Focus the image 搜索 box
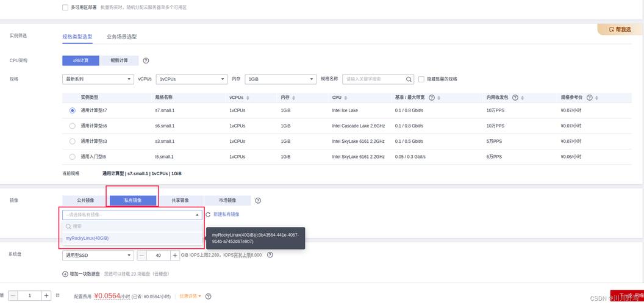The width and height of the screenshot is (644, 305). pyautogui.click(x=132, y=226)
